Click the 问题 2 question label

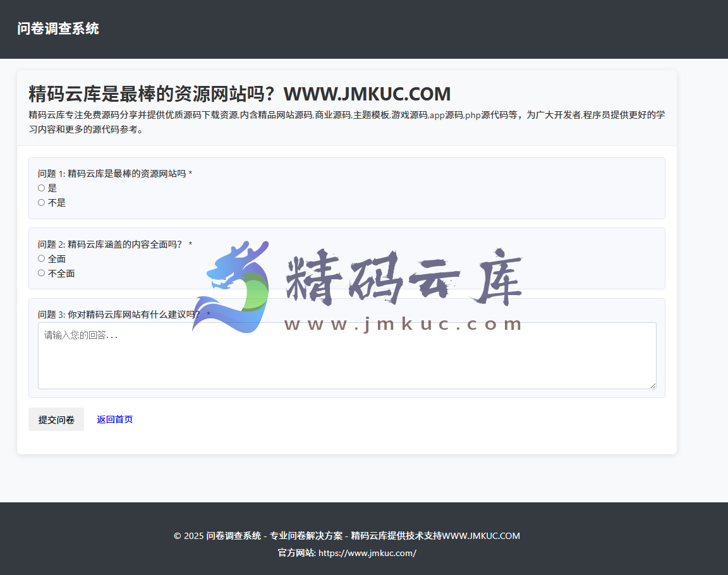[x=114, y=244]
